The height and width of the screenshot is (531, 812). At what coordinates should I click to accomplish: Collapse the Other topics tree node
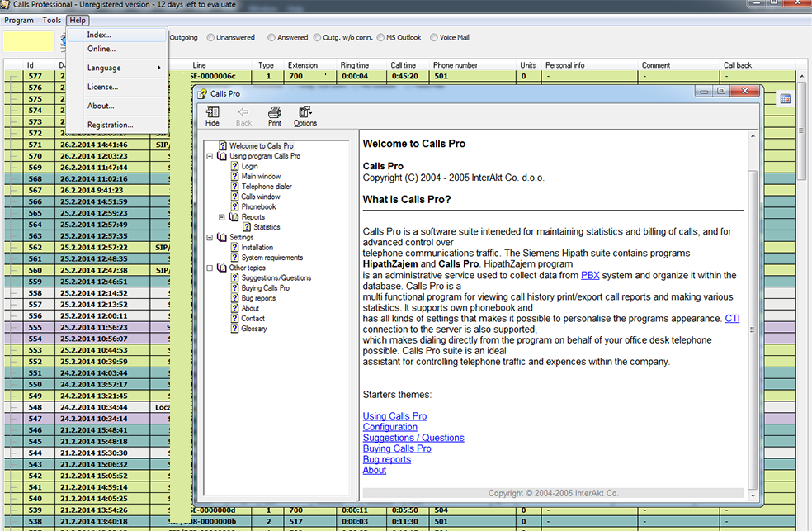tap(210, 268)
